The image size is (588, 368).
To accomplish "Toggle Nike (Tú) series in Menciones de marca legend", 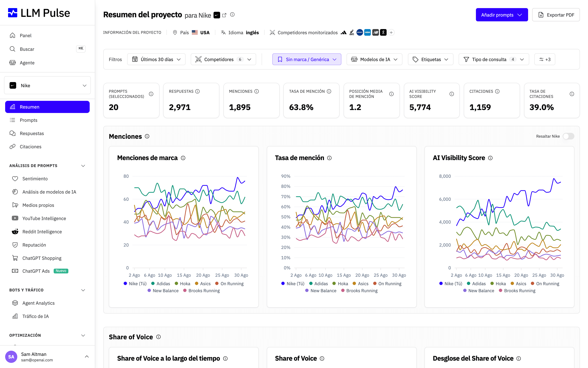I will (135, 284).
